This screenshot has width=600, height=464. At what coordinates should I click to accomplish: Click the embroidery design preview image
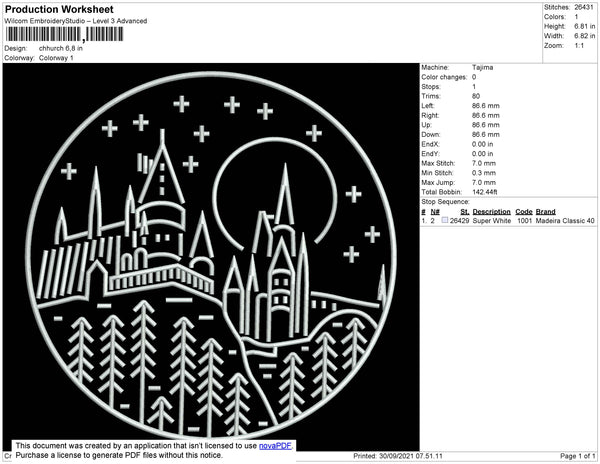[211, 257]
